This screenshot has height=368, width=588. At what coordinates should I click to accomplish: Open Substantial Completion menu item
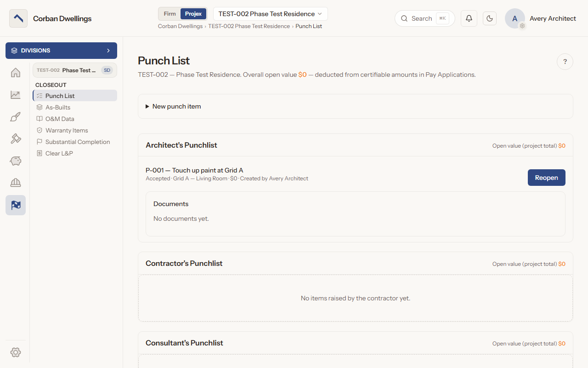click(x=75, y=142)
